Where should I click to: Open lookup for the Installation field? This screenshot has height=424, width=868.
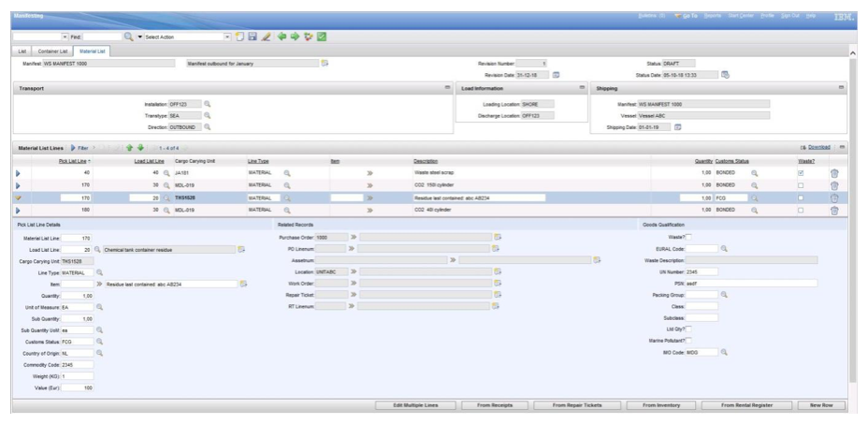pos(208,104)
